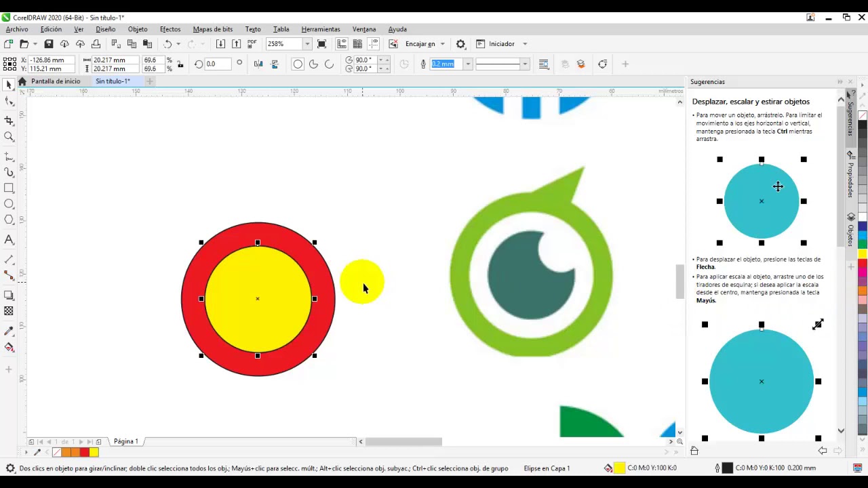
Task: Click the Publish to PDF icon
Action: click(x=252, y=44)
